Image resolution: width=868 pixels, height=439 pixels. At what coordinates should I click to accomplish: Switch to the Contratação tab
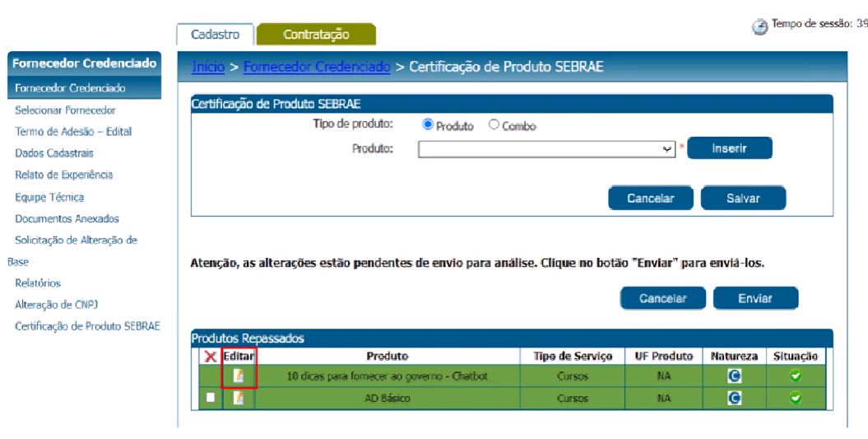(316, 35)
